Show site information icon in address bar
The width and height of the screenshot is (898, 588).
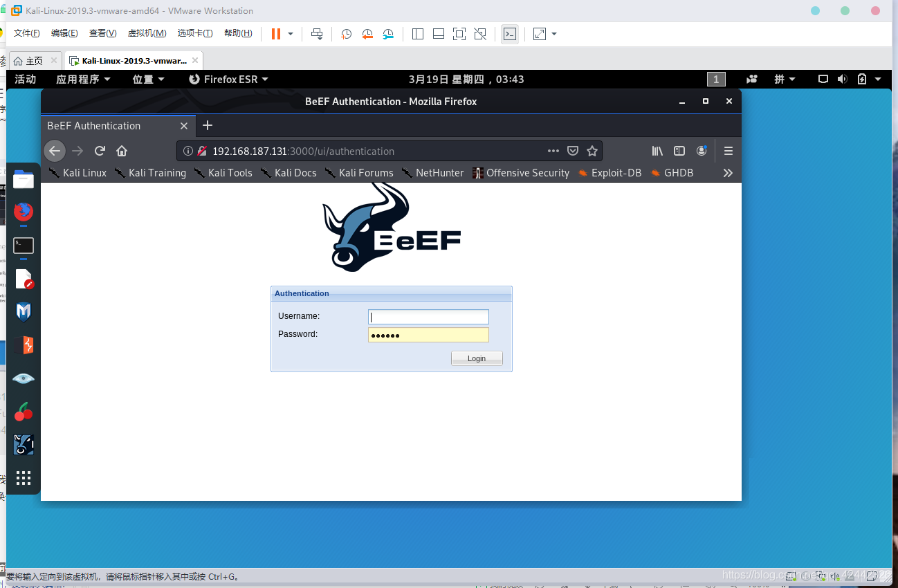click(x=187, y=151)
